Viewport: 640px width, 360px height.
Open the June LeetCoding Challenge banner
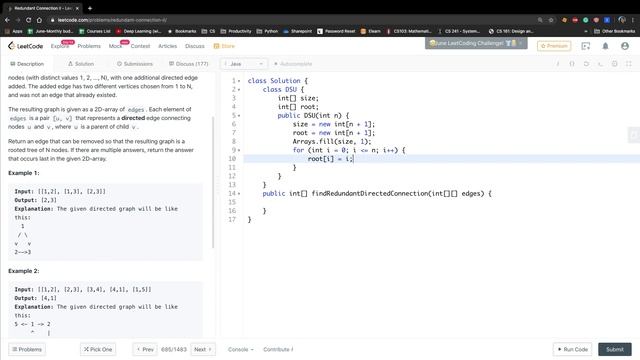[x=476, y=43]
